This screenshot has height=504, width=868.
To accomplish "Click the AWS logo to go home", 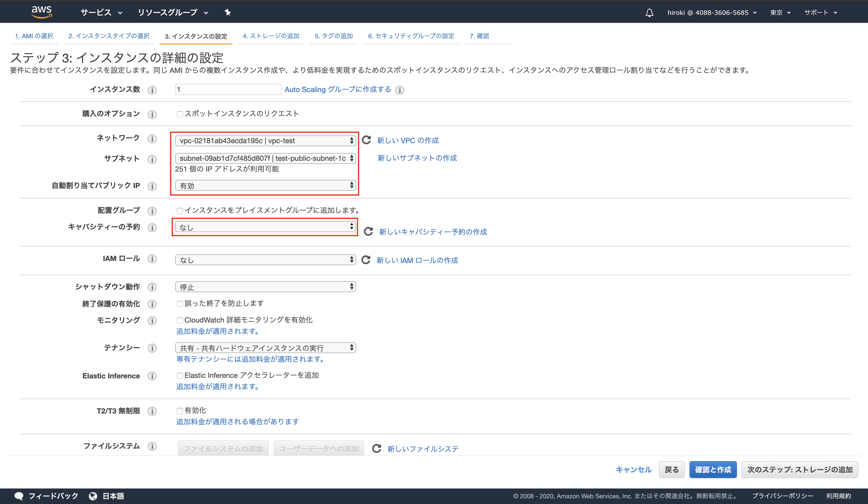I will click(x=41, y=11).
